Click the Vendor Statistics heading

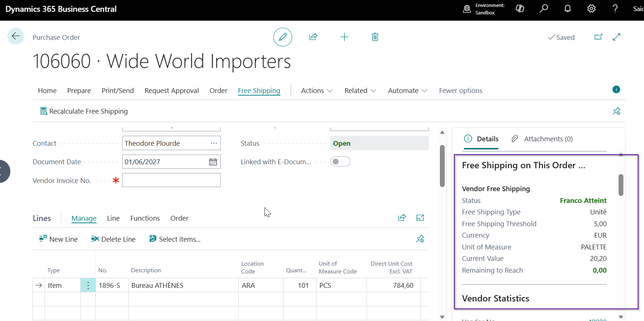pos(496,298)
